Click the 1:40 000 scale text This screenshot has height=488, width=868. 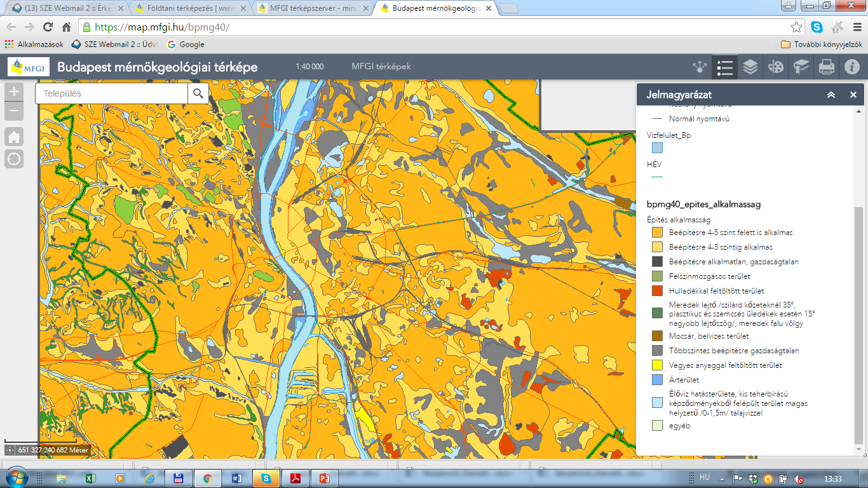tap(309, 67)
